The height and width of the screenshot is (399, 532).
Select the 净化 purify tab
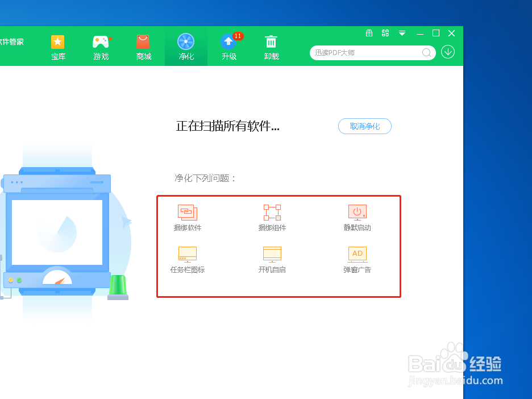(x=186, y=46)
